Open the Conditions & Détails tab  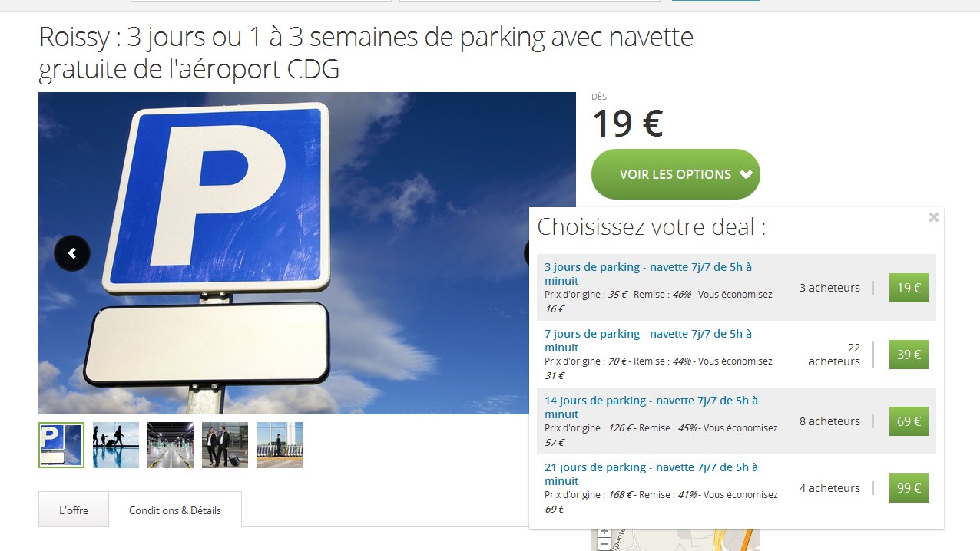pyautogui.click(x=175, y=510)
